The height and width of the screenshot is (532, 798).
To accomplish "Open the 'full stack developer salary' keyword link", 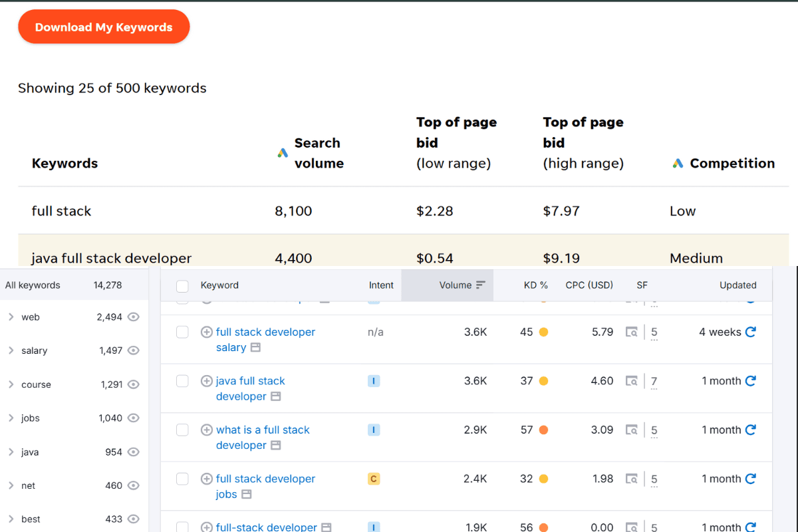I will point(265,340).
